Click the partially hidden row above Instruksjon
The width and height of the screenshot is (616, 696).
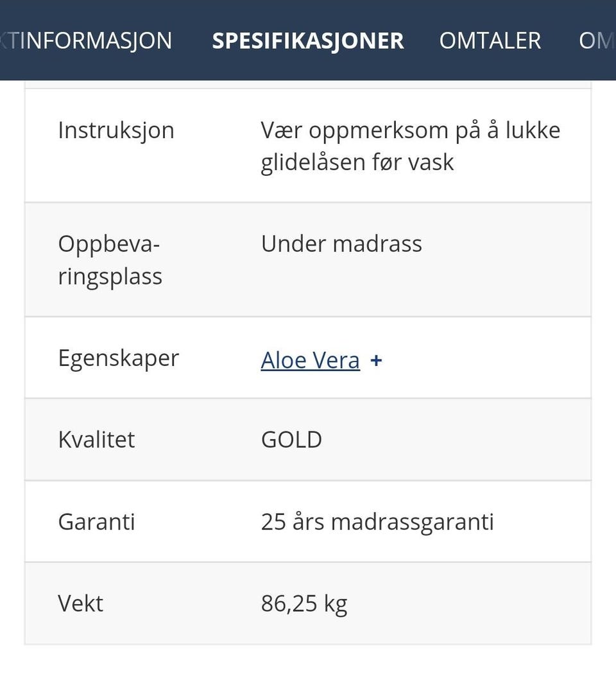point(308,84)
